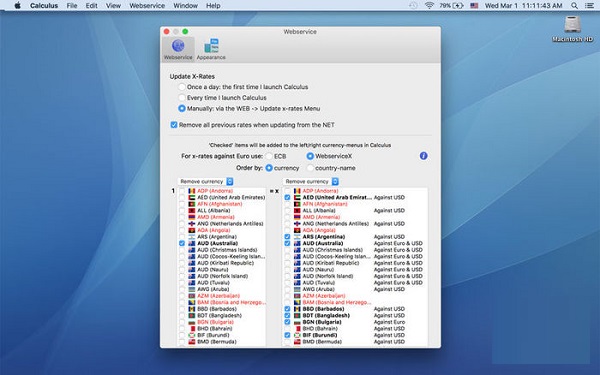The height and width of the screenshot is (375, 600).
Task: Click Netherlands Antilles flag in left list
Action: click(191, 223)
